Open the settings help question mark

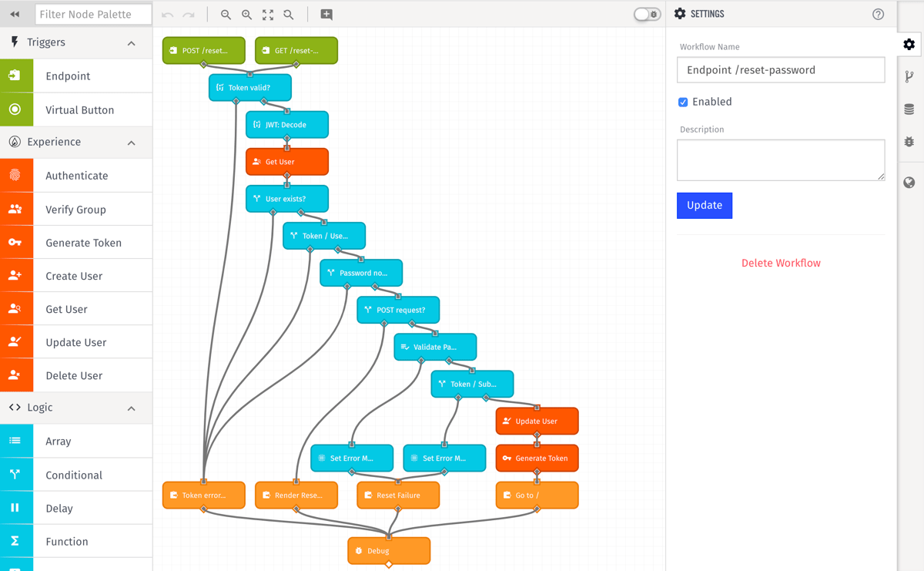coord(878,14)
